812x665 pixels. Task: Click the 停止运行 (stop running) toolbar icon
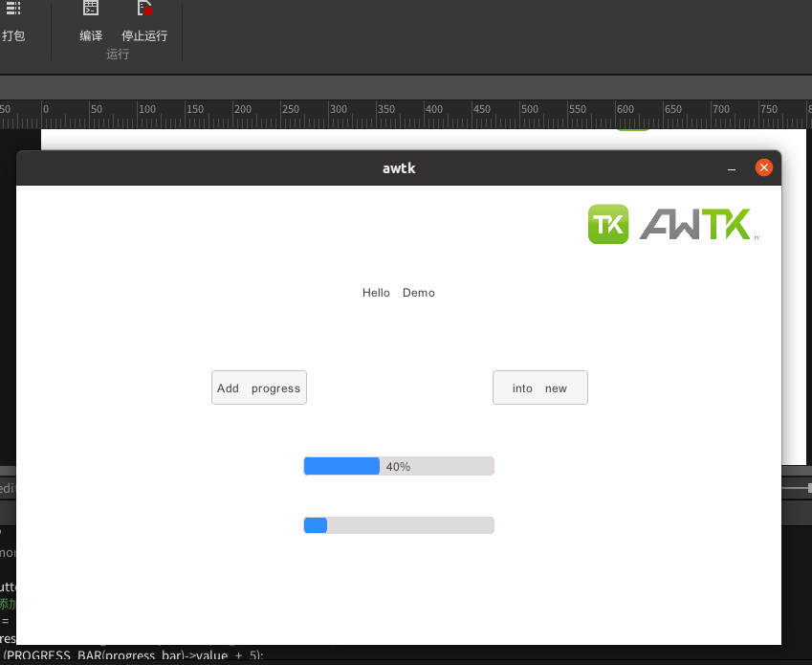(144, 8)
